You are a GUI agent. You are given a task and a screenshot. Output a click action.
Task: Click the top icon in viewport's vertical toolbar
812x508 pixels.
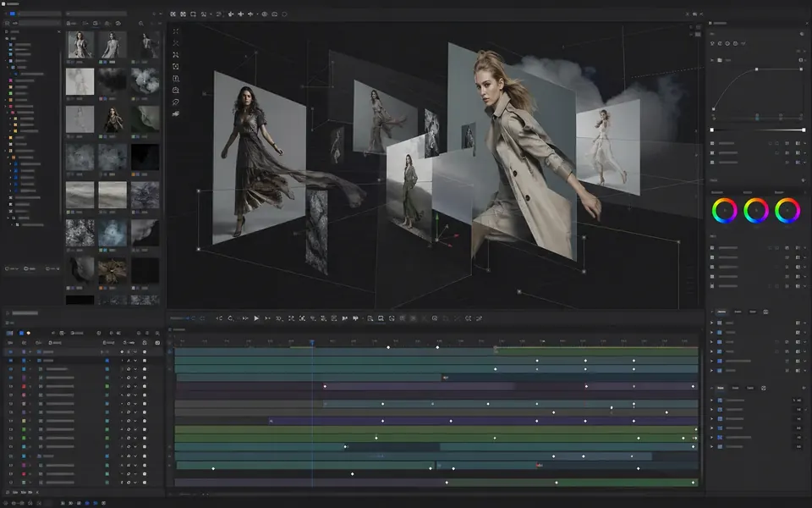[176, 31]
